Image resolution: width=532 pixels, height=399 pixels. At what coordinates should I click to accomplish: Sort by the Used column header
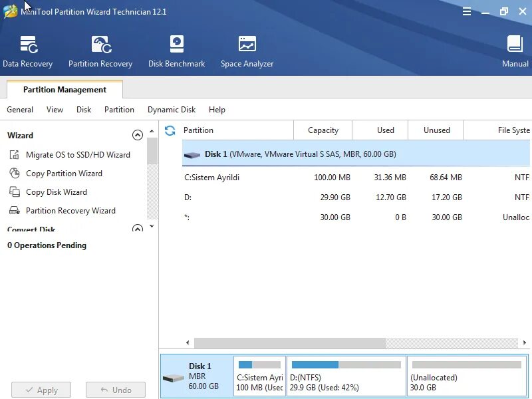click(x=380, y=130)
